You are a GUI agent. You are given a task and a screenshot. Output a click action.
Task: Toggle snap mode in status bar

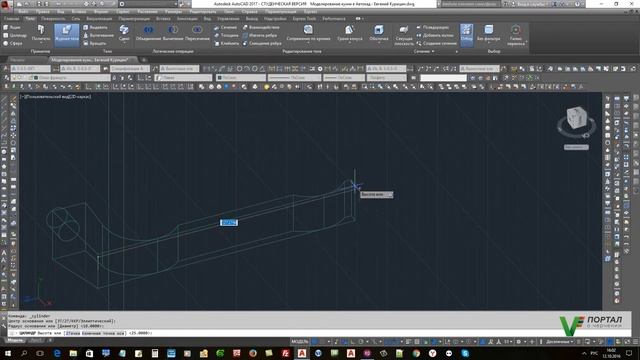pos(323,341)
